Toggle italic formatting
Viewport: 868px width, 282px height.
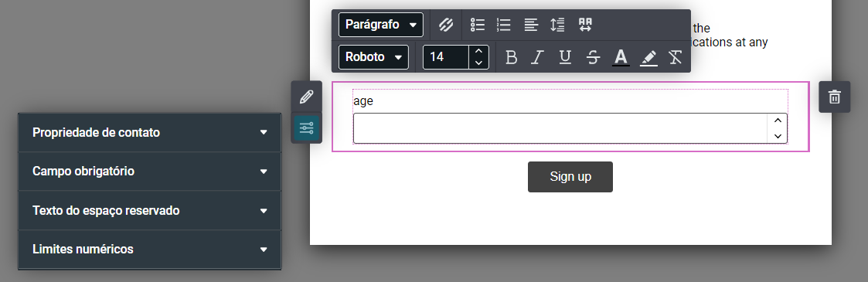click(537, 57)
